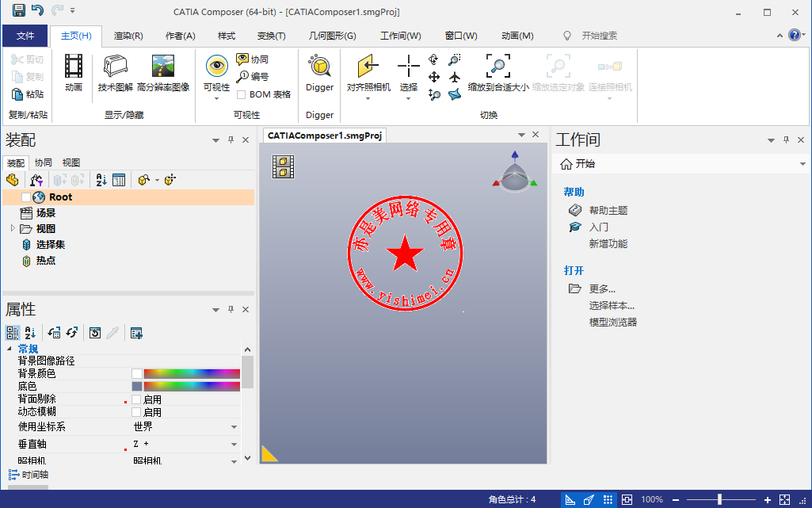The height and width of the screenshot is (508, 812).
Task: Open the 模型浏览器 link
Action: tap(613, 322)
